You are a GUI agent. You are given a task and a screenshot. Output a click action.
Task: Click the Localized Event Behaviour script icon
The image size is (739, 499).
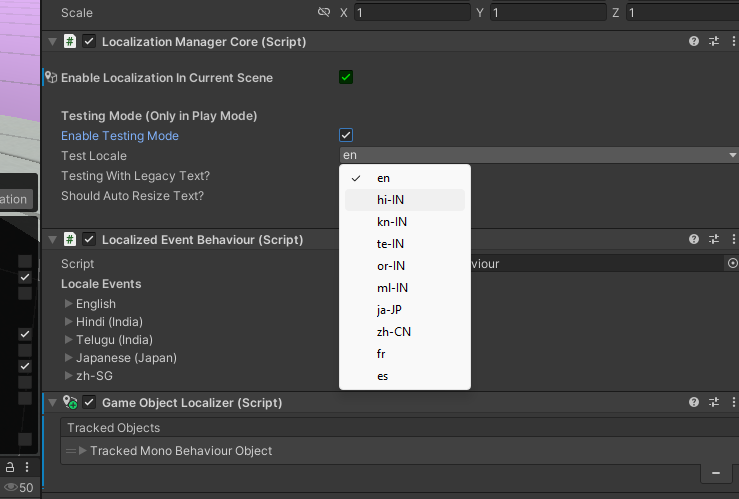coord(70,239)
